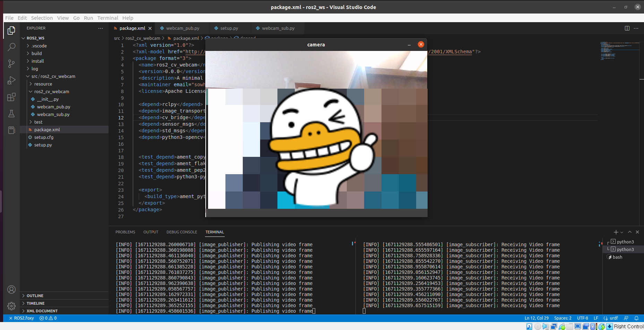The image size is (644, 330).
Task: Switch to the DEBUG CONSOLE tab
Action: tap(182, 232)
